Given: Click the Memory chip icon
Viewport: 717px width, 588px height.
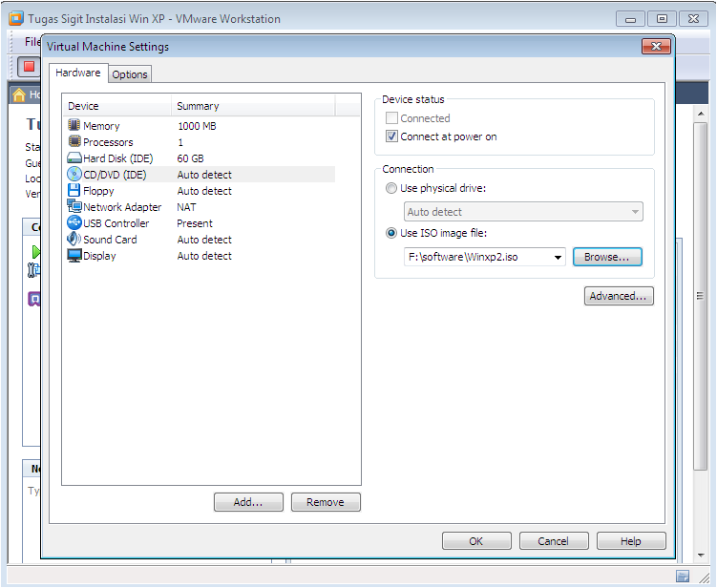Looking at the screenshot, I should (x=74, y=125).
